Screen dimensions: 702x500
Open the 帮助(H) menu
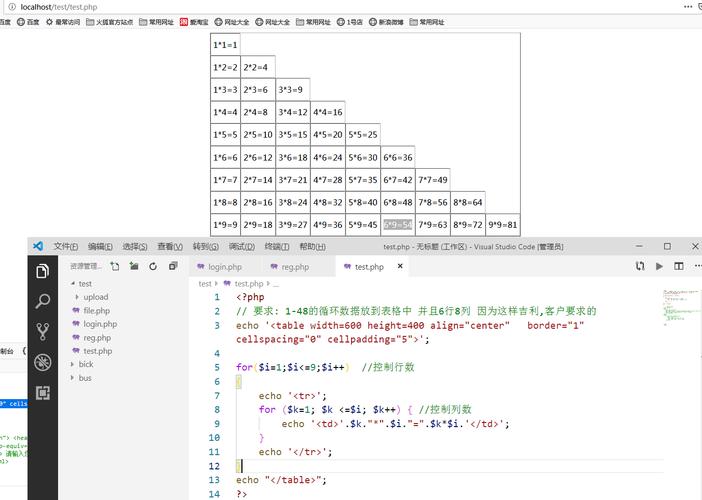[312, 246]
